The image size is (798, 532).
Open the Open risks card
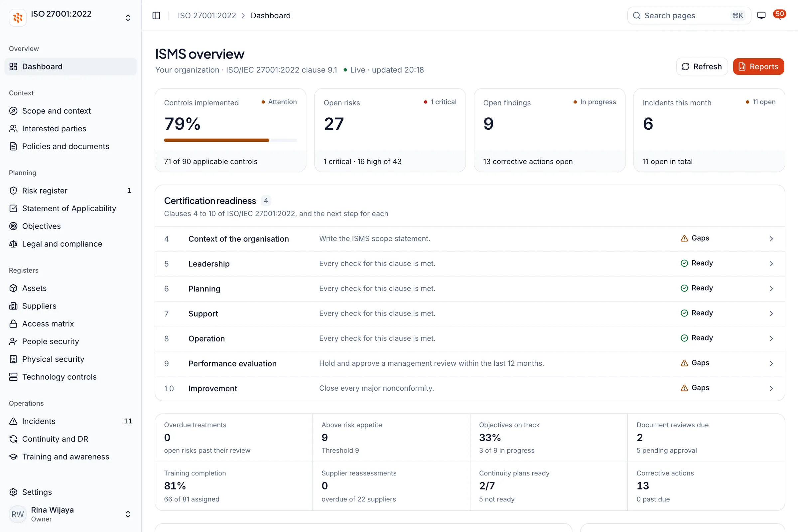pos(390,130)
